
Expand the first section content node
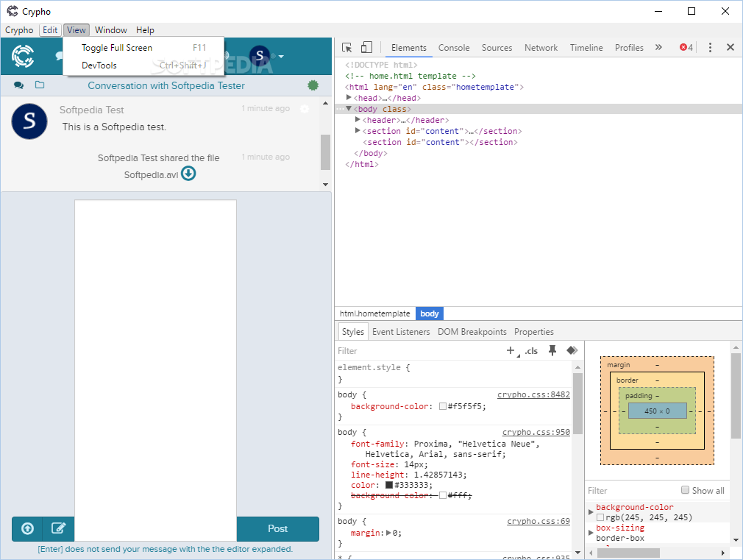(358, 131)
